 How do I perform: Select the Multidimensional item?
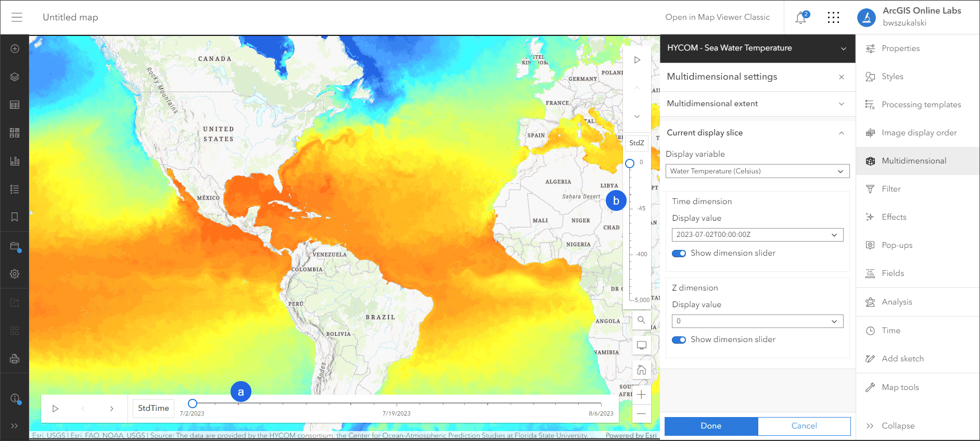918,161
